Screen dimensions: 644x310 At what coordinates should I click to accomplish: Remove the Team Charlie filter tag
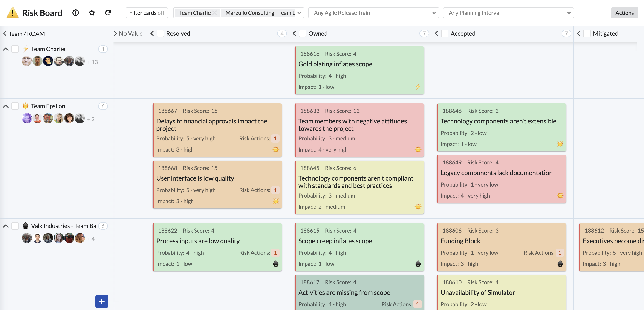pos(214,13)
